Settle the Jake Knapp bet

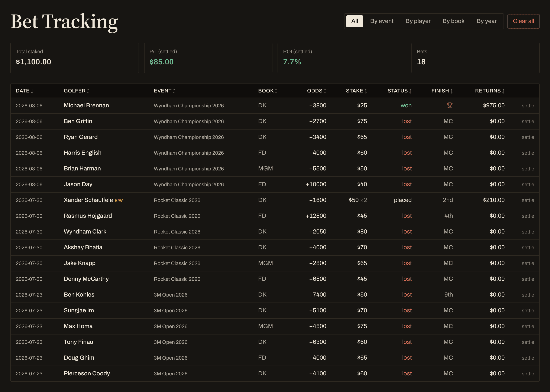(528, 263)
